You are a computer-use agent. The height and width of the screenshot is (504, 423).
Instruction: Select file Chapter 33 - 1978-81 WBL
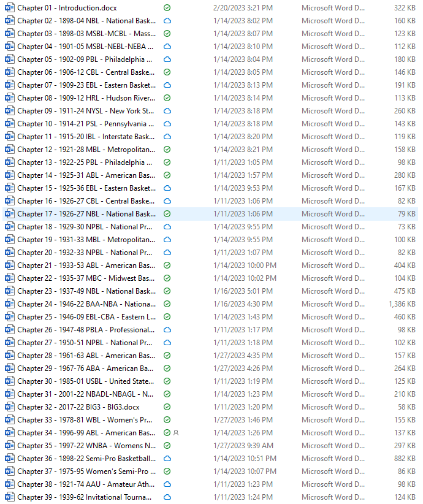pyautogui.click(x=85, y=420)
